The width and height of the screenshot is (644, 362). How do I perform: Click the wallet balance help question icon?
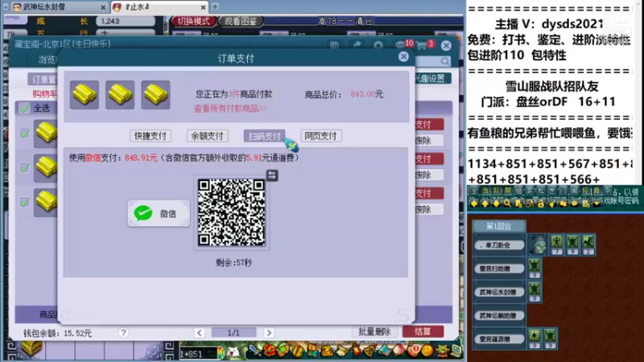click(x=123, y=333)
